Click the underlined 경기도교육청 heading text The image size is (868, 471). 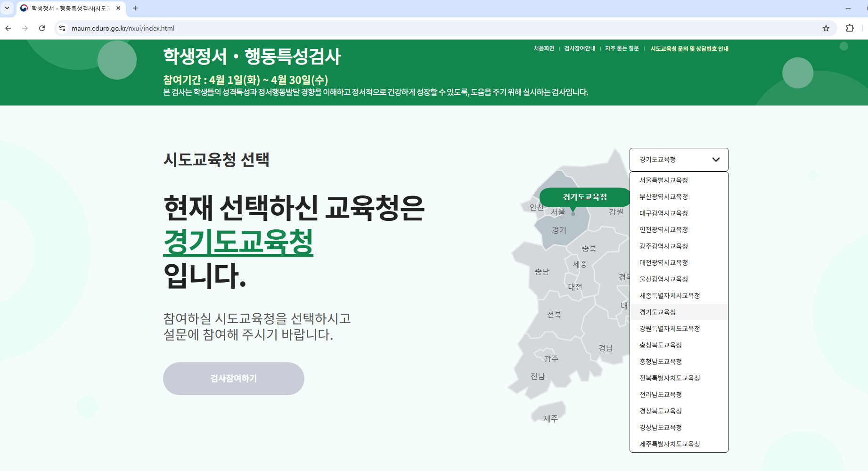(x=238, y=243)
